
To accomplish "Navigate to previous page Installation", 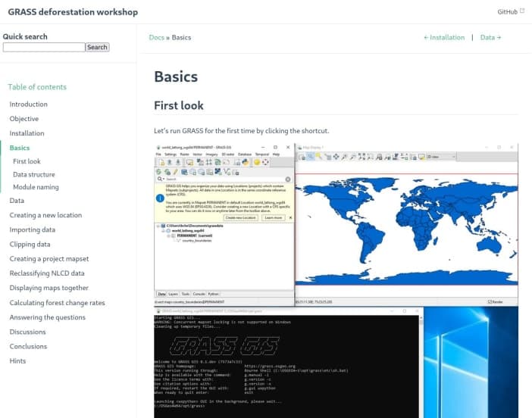I will click(x=444, y=37).
